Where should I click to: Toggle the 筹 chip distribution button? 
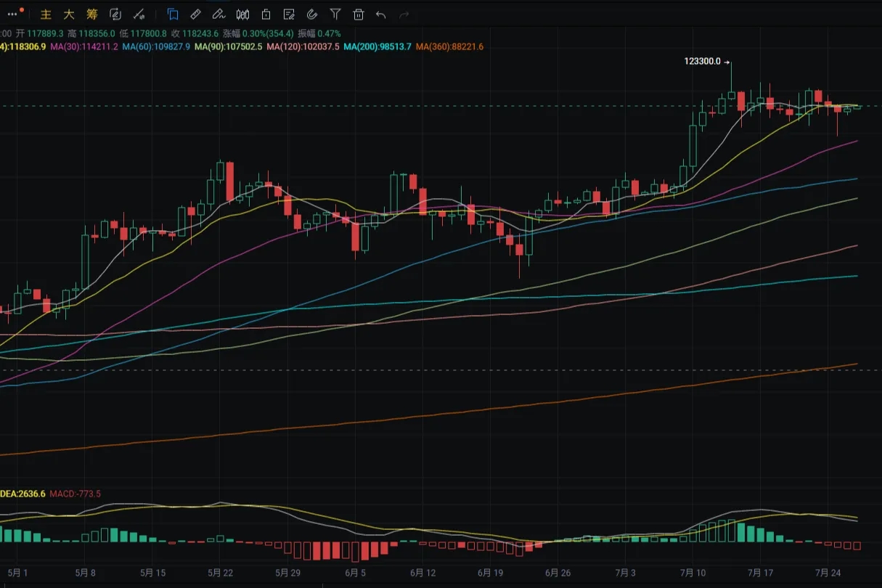(x=91, y=14)
